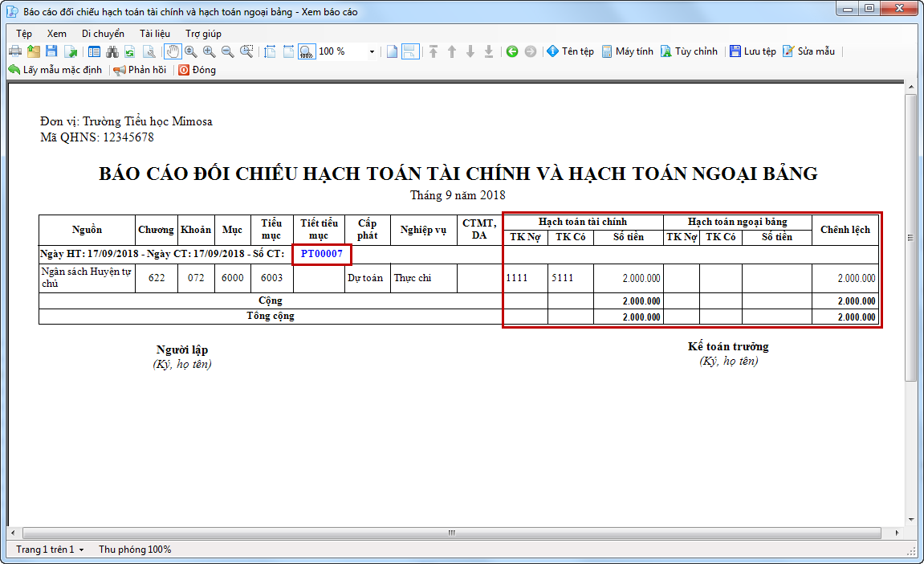
Task: Click the Tùy chỉnh customize button
Action: click(689, 51)
